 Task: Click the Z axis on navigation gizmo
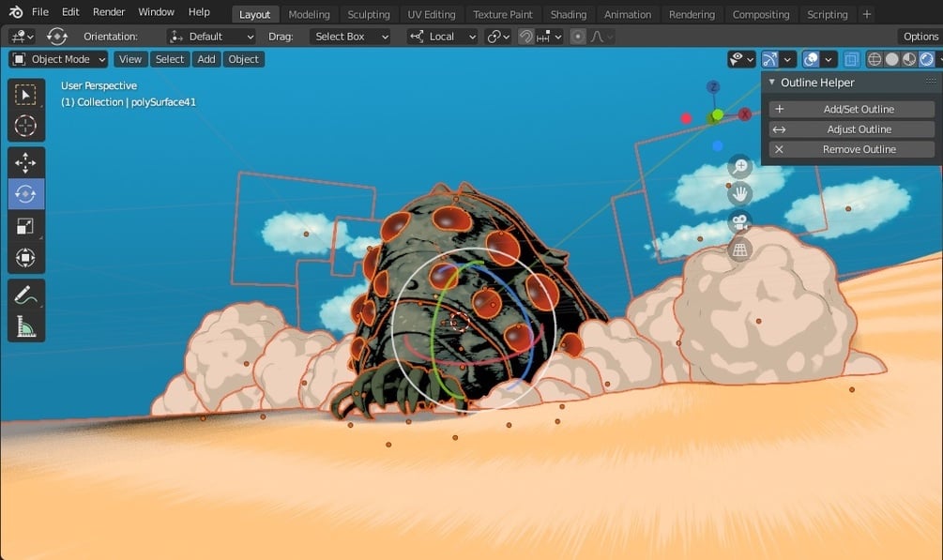(x=713, y=86)
